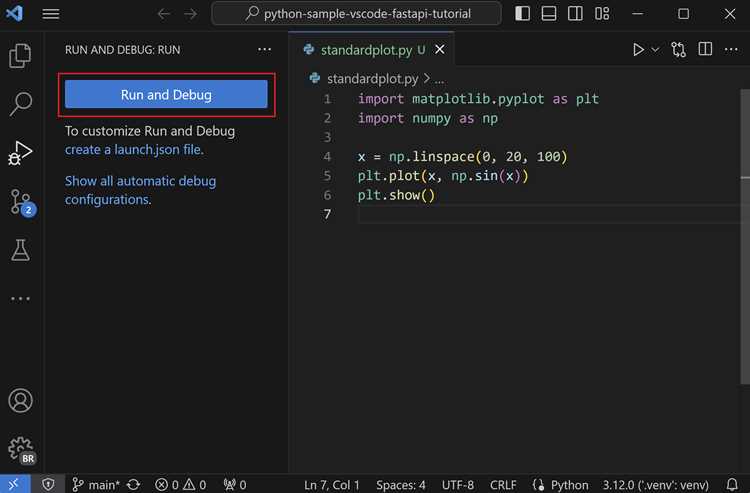Screen dimensions: 750x493
Task: Toggle the secondary side bar layout
Action: (575, 13)
